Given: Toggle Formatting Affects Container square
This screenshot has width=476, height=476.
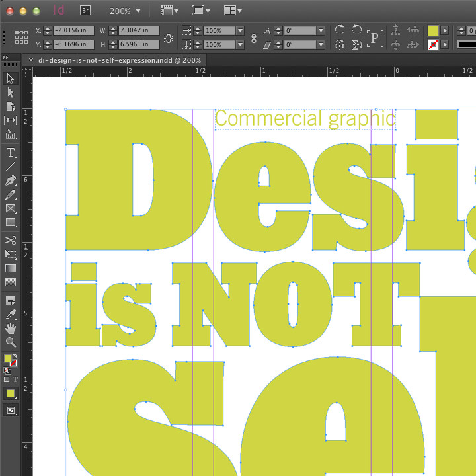Looking at the screenshot, I should coord(7,379).
